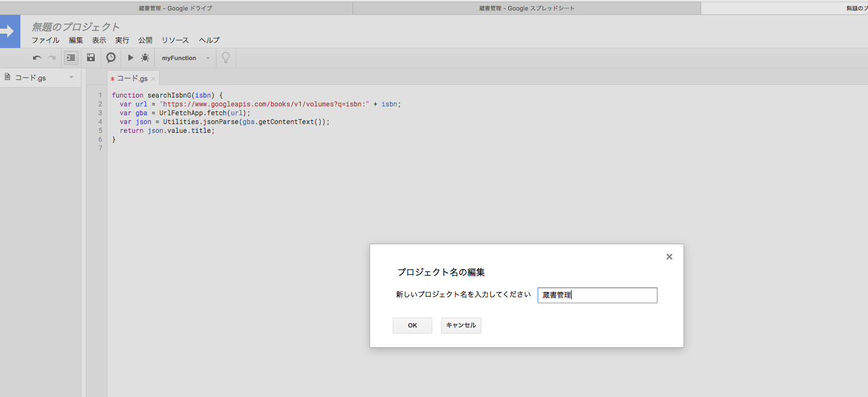Image resolution: width=868 pixels, height=397 pixels.
Task: Click the project name input field
Action: tap(597, 295)
